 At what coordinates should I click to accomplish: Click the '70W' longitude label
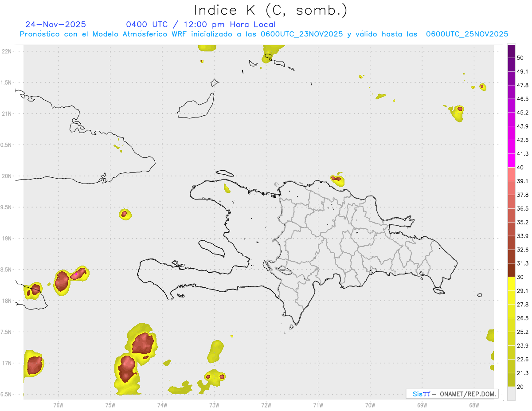370,405
